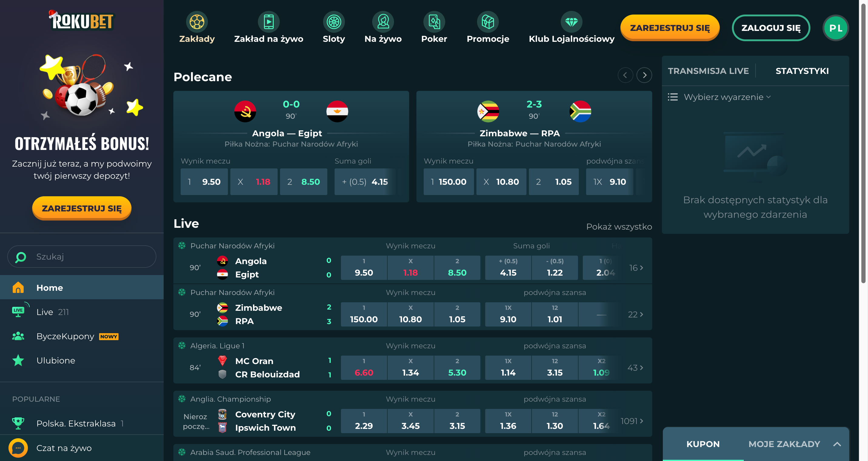
Task: Open Ulubione in sidebar menu
Action: click(x=82, y=360)
